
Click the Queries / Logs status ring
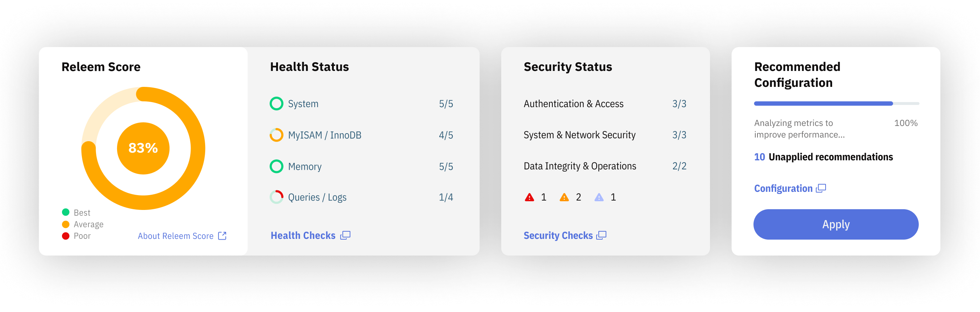point(277,197)
